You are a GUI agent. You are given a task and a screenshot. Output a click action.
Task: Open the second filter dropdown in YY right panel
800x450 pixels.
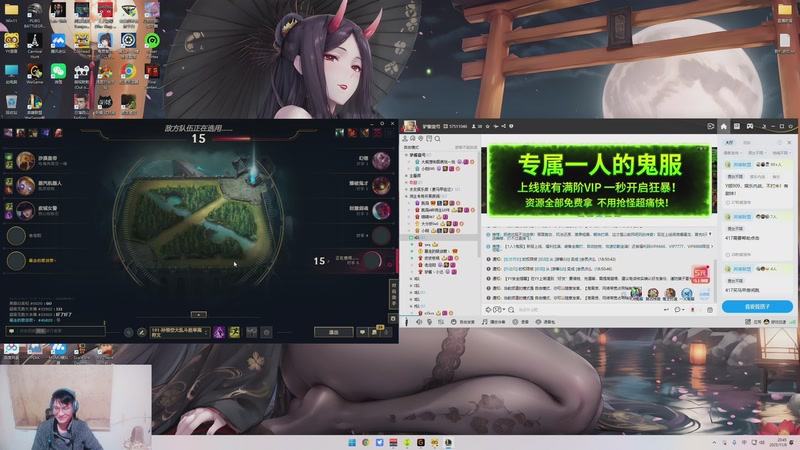tap(757, 153)
